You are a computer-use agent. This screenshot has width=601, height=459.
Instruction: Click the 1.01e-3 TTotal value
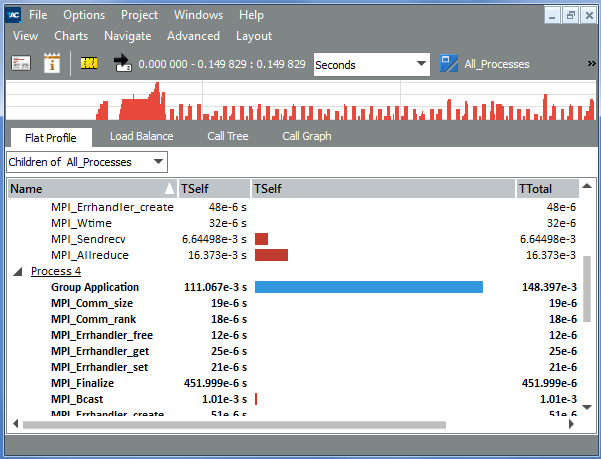point(558,399)
